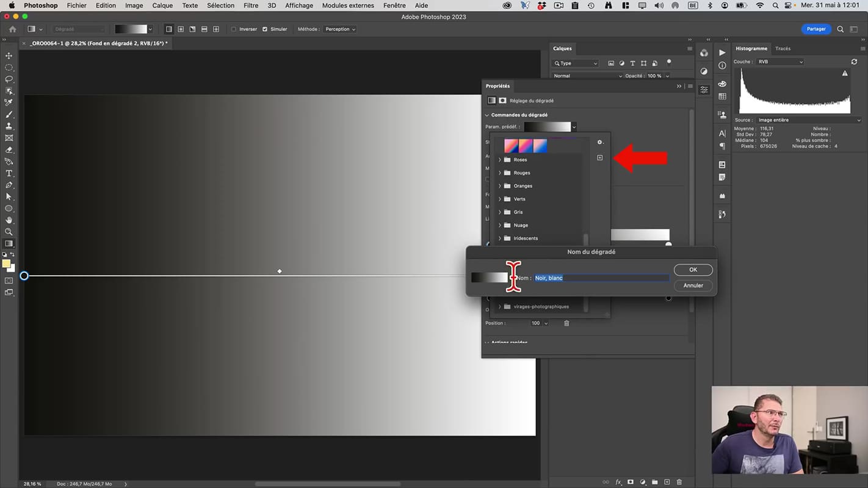Image resolution: width=868 pixels, height=488 pixels.
Task: Select the Object Selection tool
Action: 9,91
